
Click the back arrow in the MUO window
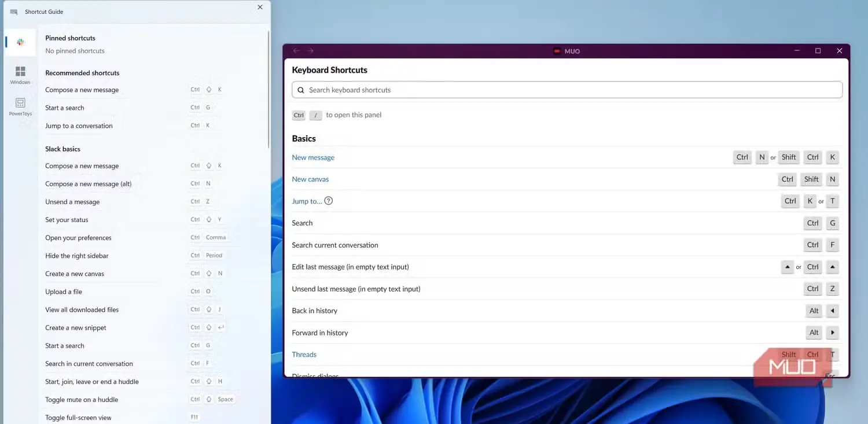point(296,51)
